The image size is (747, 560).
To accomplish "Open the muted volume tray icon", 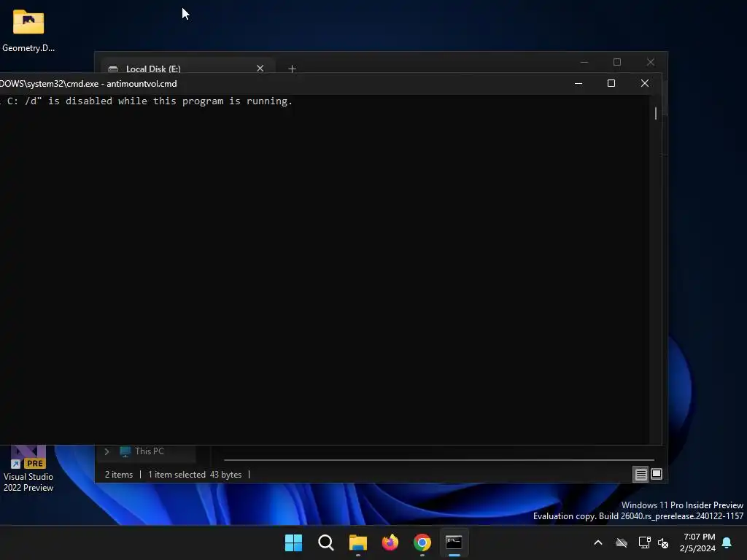I will click(x=663, y=542).
